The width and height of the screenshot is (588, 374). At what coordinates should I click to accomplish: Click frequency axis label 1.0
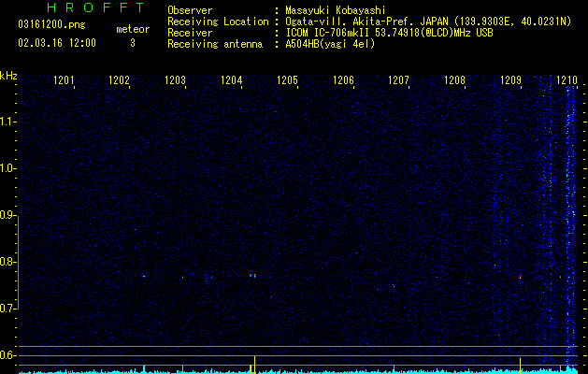(x=8, y=168)
